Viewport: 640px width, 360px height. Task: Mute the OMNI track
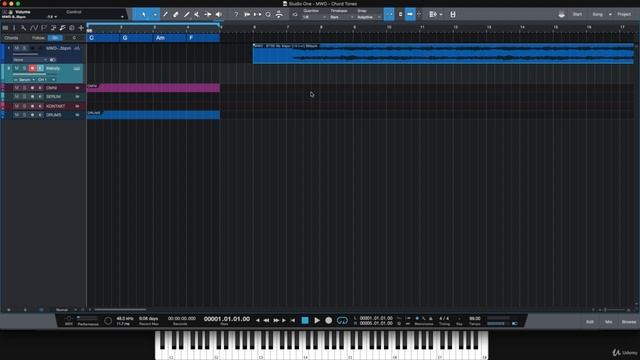(17, 88)
